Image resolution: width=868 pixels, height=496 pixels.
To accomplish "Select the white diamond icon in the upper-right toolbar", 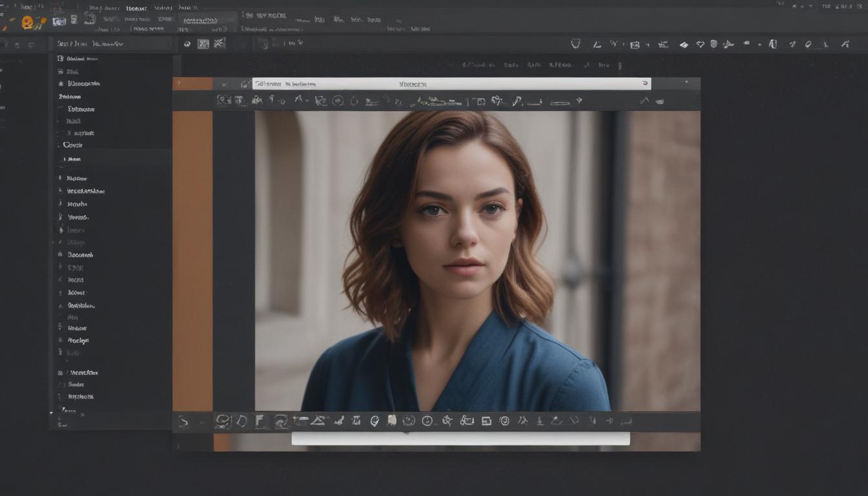I will tap(684, 45).
